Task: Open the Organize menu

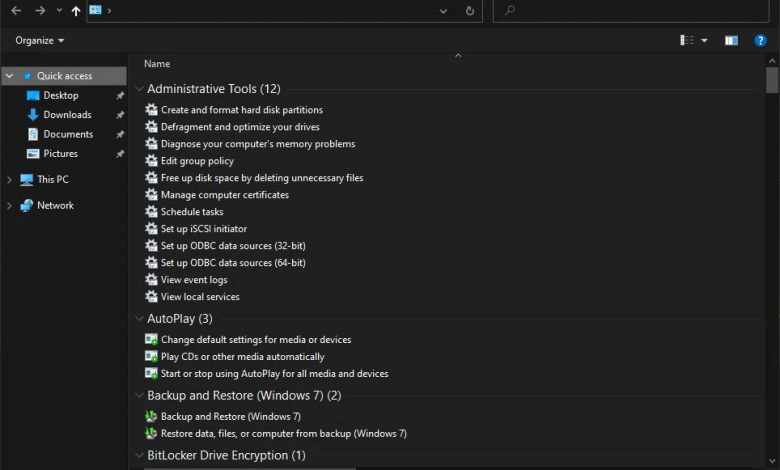Action: (x=39, y=40)
